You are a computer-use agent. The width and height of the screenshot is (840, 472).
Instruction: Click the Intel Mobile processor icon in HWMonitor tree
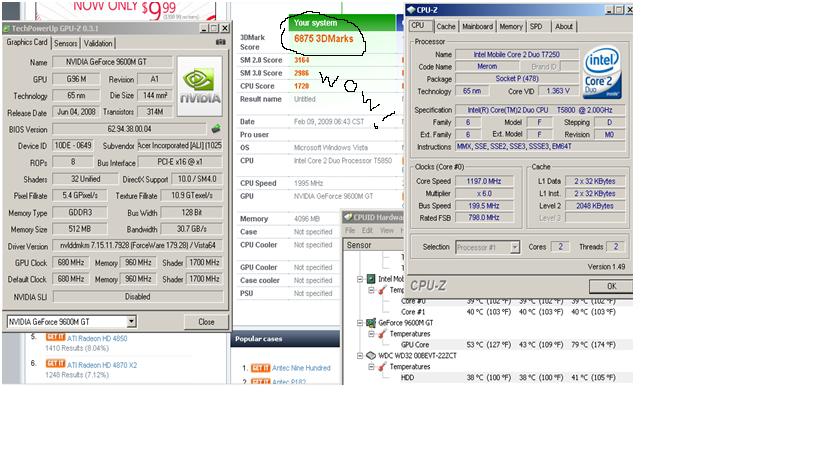click(x=371, y=279)
